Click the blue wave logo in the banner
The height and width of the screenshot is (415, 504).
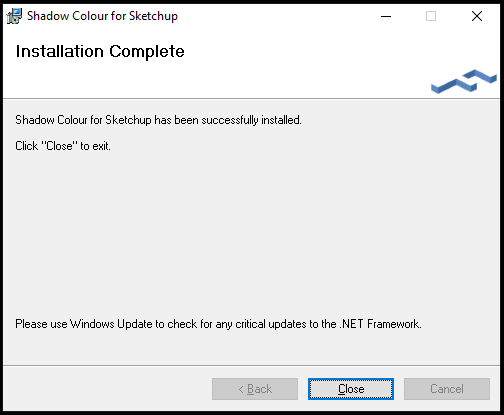(464, 81)
